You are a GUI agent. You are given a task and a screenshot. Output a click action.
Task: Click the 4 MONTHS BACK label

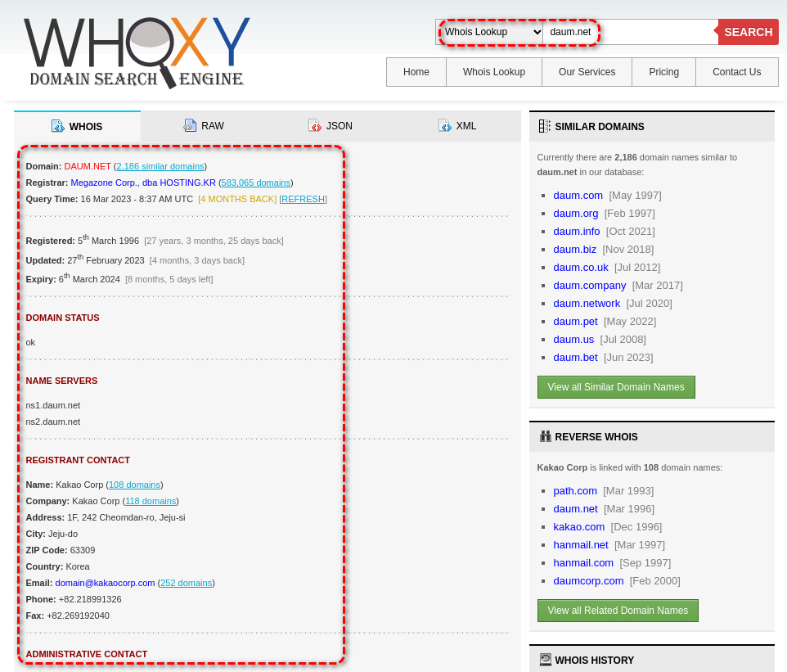[x=237, y=199]
